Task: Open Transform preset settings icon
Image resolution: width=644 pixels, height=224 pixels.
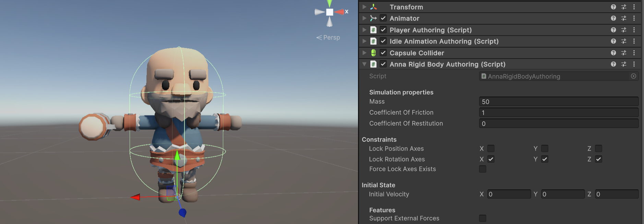Action: 624,7
